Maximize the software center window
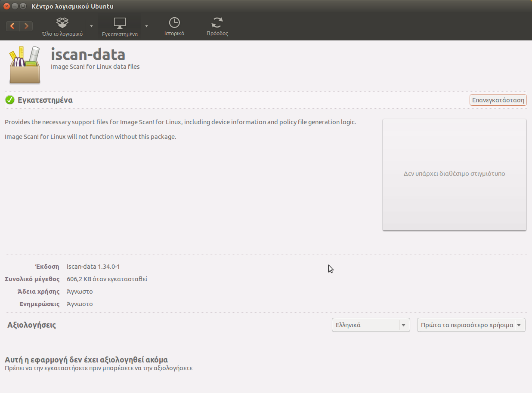Viewport: 532px width, 393px height. tap(23, 6)
